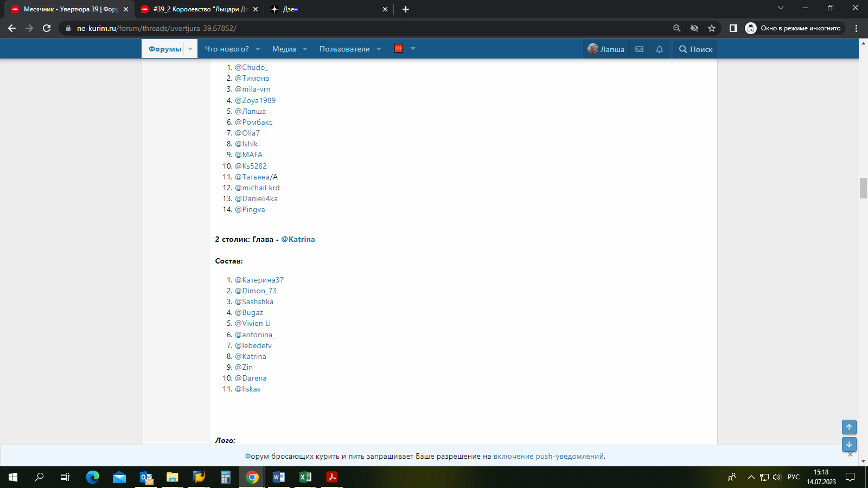Open Excel from the taskbar

coord(305,477)
